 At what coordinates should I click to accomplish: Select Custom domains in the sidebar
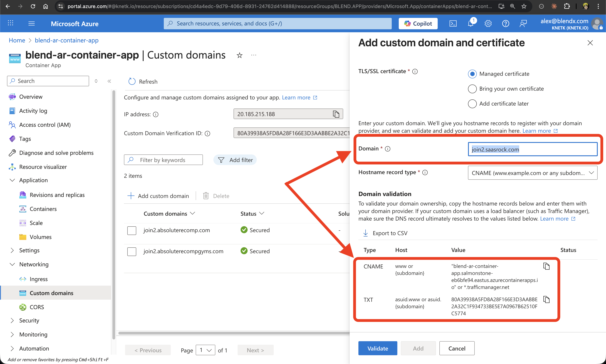pyautogui.click(x=51, y=293)
